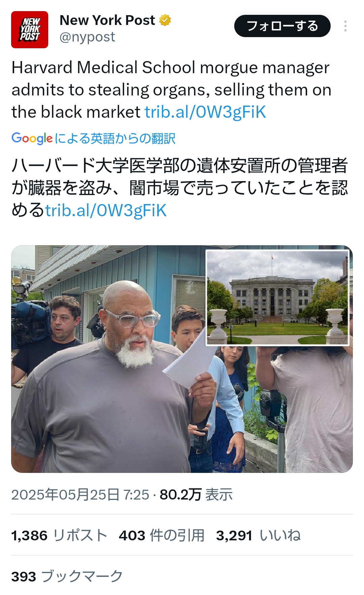Image resolution: width=364 pixels, height=595 pixels.
Task: Click the による英語からの翻訳 translation label
Action: click(115, 138)
